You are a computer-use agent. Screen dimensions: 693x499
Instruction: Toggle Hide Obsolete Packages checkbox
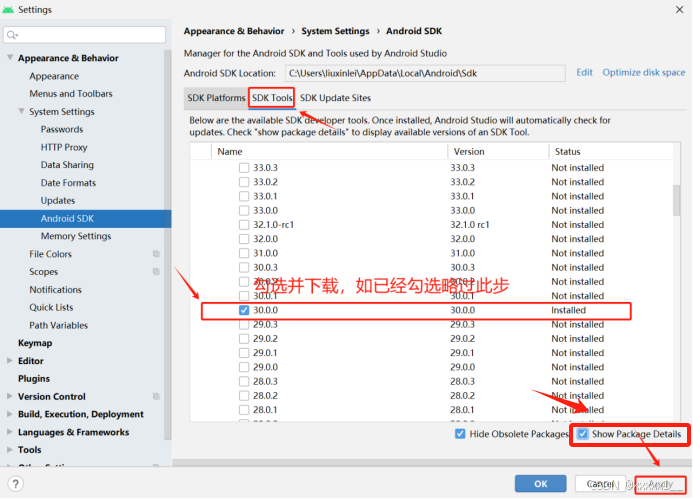460,434
